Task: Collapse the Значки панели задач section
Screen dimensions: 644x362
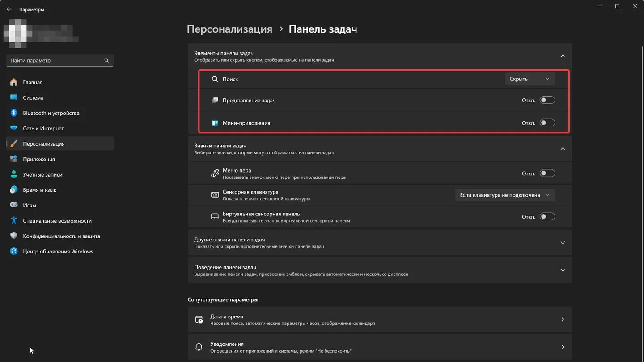Action: (x=563, y=149)
